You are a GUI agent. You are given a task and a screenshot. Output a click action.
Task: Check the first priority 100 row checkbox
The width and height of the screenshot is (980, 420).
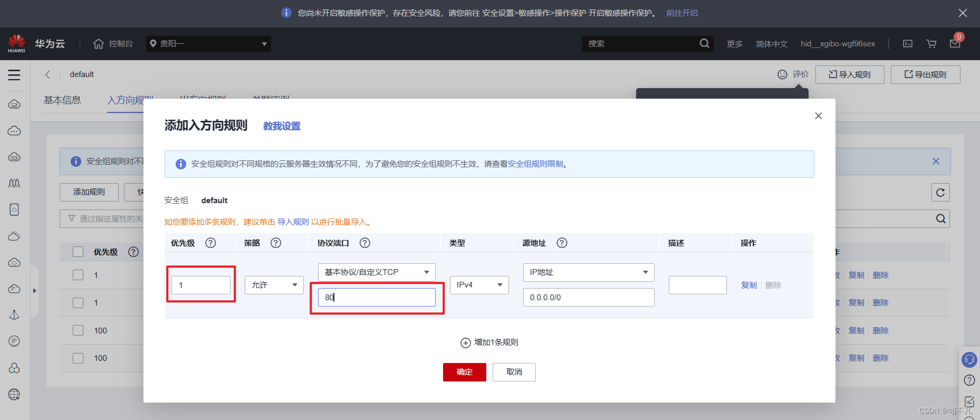click(78, 330)
